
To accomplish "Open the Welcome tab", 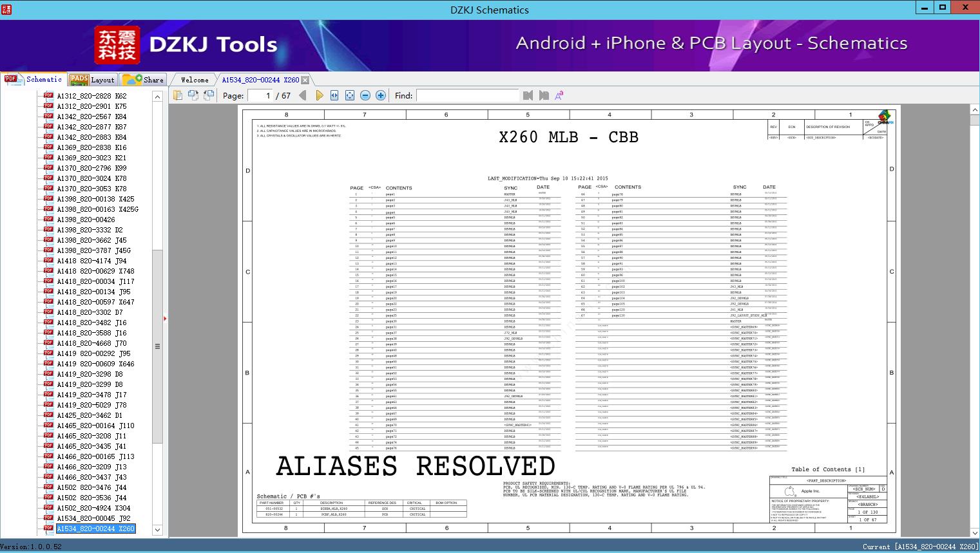I will [195, 80].
